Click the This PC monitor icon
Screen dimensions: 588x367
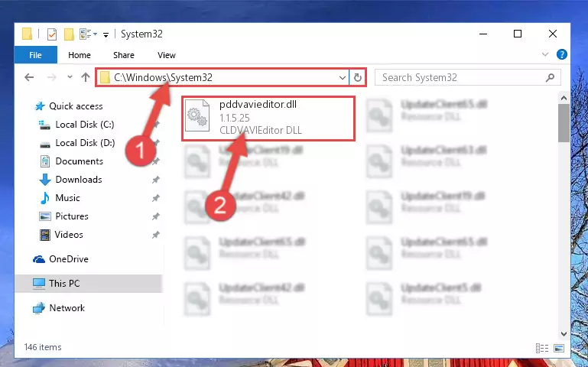pos(39,284)
